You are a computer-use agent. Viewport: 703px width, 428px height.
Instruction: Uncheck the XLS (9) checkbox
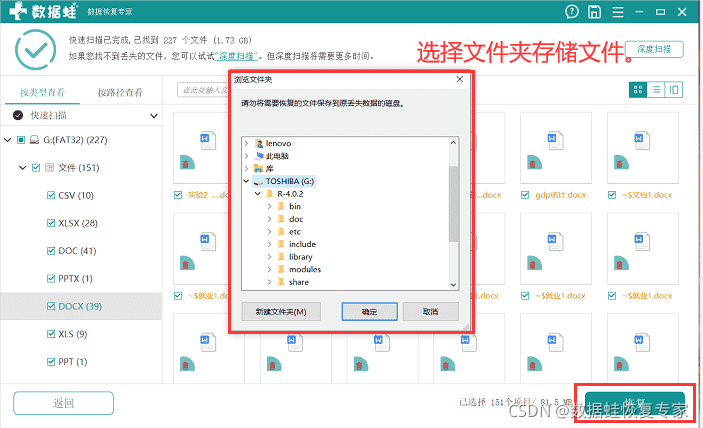51,334
